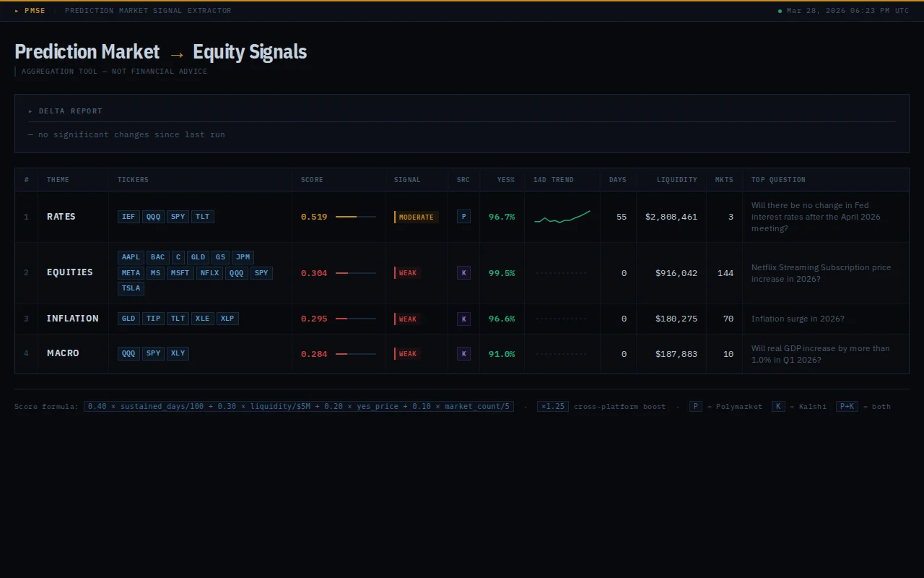Click the 'Inflation surge in 2026?' question
This screenshot has height=578, width=924.
[x=798, y=319]
